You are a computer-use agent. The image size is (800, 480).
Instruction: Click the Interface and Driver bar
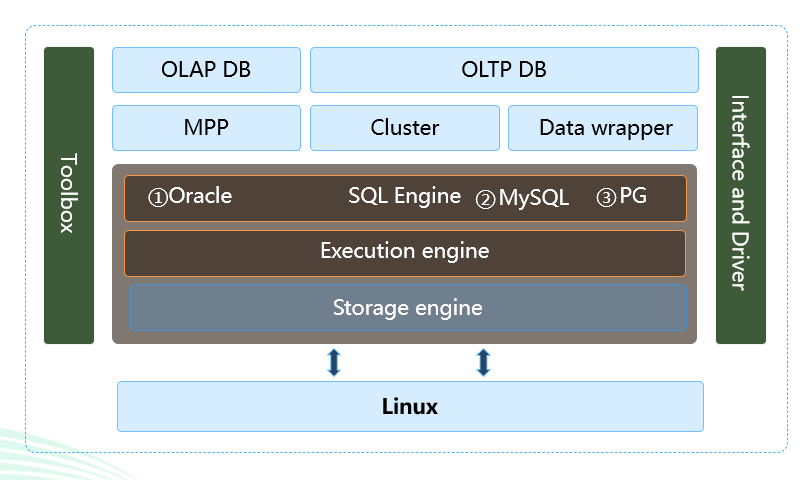click(x=741, y=195)
